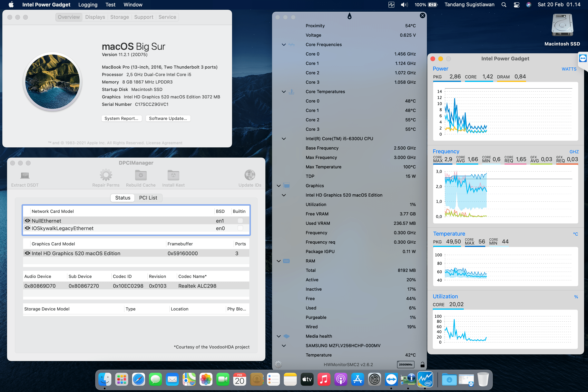Open Mail from the dock

click(172, 379)
